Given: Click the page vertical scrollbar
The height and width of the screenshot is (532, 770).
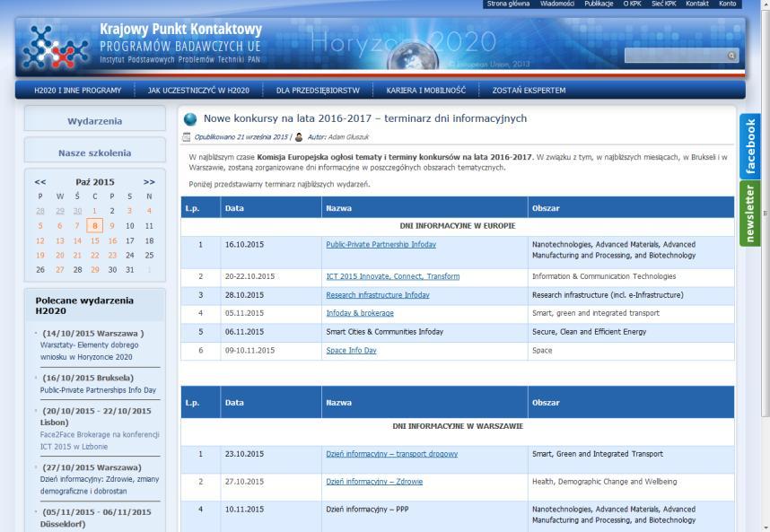Looking at the screenshot, I should (766, 213).
